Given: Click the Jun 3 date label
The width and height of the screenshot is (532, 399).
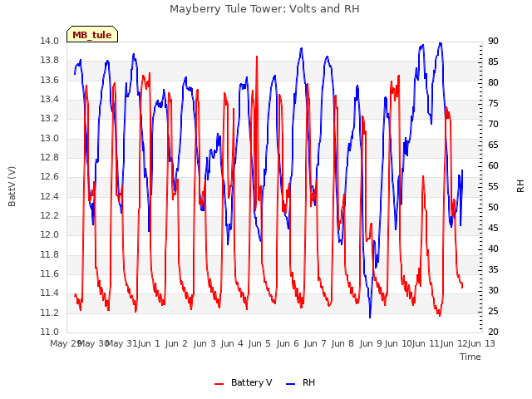Looking at the screenshot, I should click(204, 343).
